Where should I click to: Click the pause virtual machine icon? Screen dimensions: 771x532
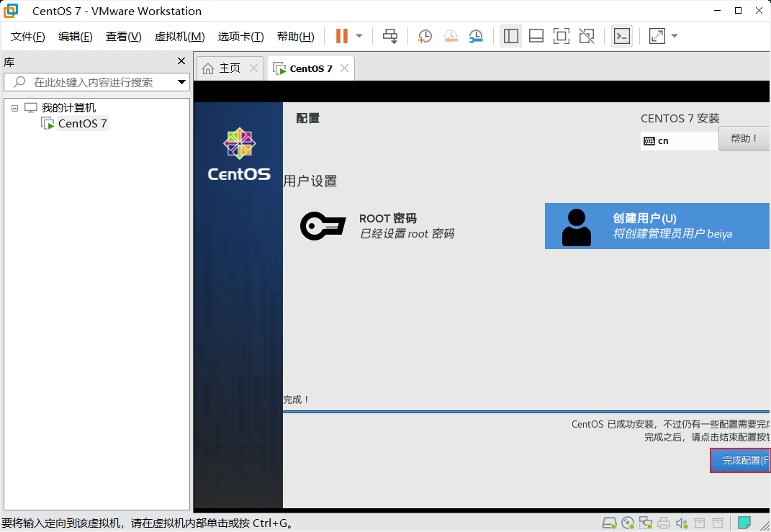pyautogui.click(x=342, y=36)
